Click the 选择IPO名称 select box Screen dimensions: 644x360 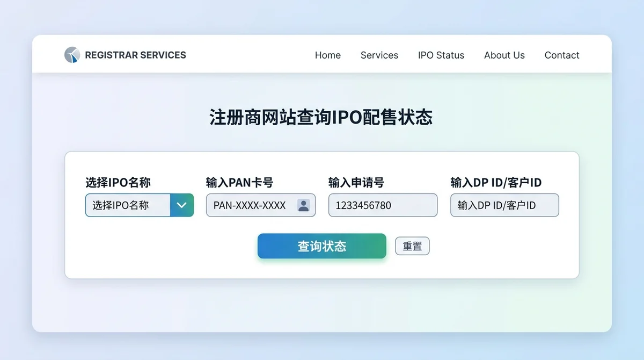coord(140,205)
